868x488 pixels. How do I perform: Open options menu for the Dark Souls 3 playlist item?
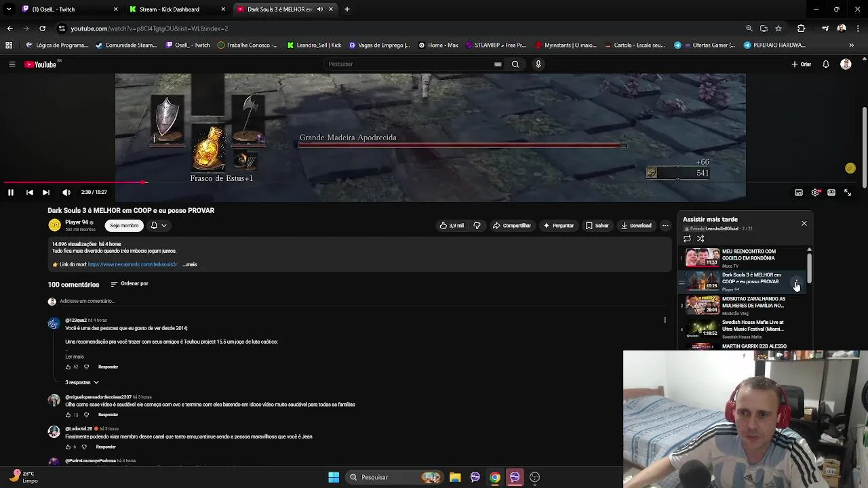coord(796,282)
